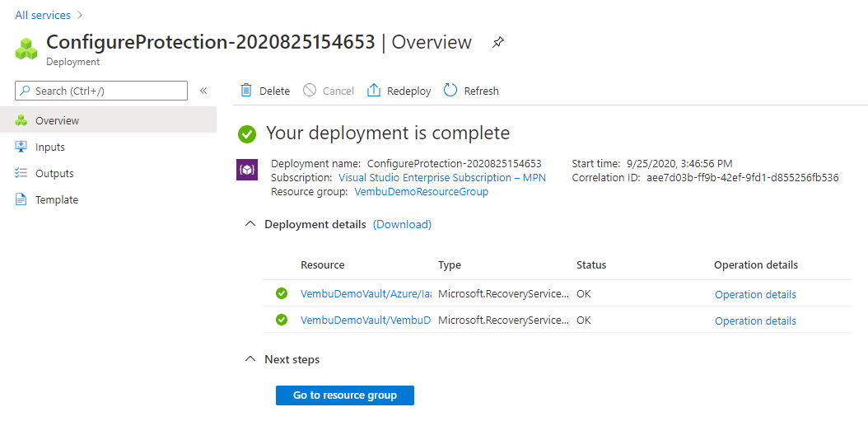Click the Correlation ID value aee7d03b-ff9b-42ef
This screenshot has height=421, width=868.
tap(743, 178)
